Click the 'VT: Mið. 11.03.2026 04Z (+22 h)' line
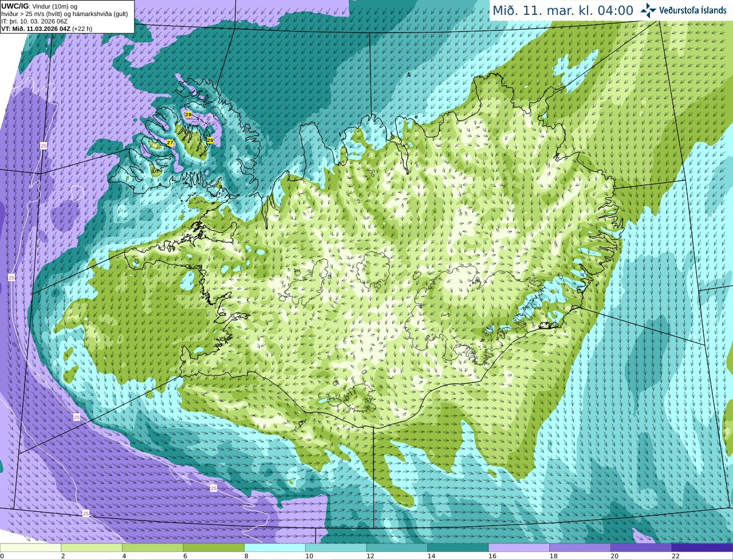The height and width of the screenshot is (560, 733). click(x=46, y=29)
